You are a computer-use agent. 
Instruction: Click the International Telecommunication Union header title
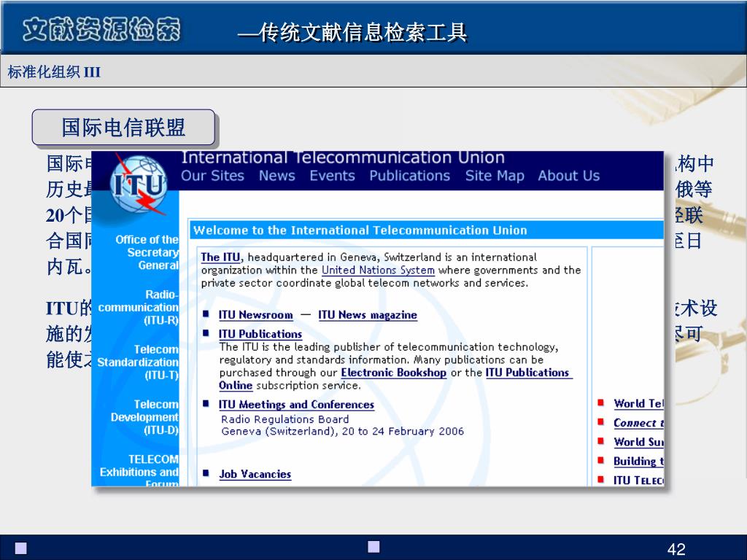pyautogui.click(x=343, y=157)
